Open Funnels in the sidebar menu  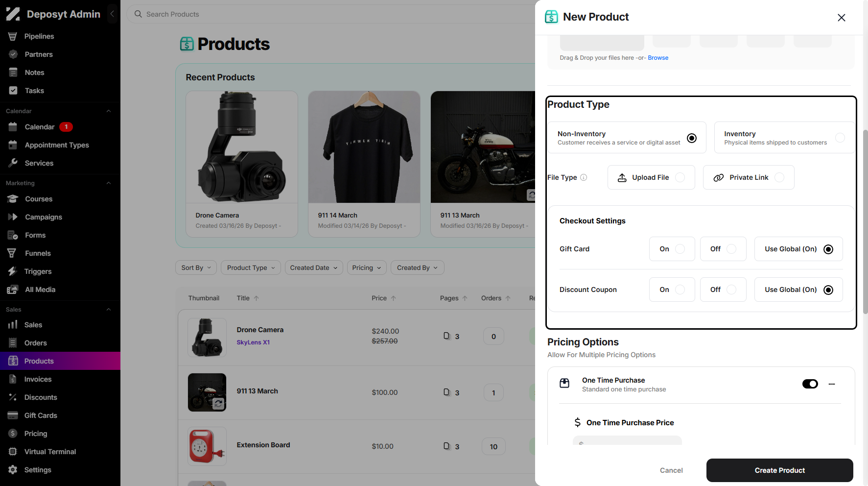(x=60, y=253)
